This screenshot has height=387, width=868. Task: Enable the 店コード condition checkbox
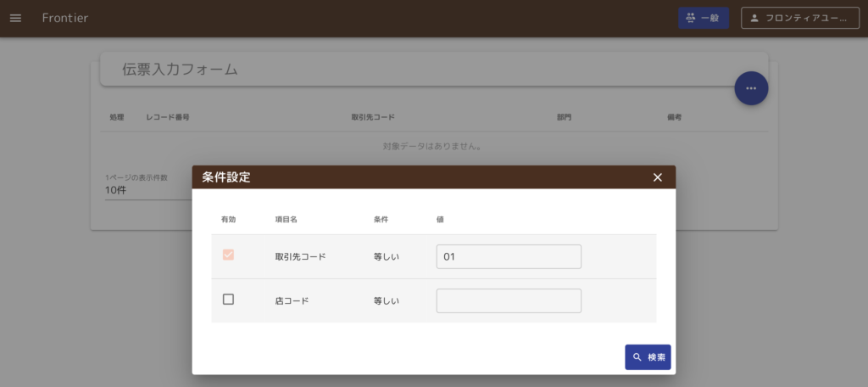tap(228, 300)
